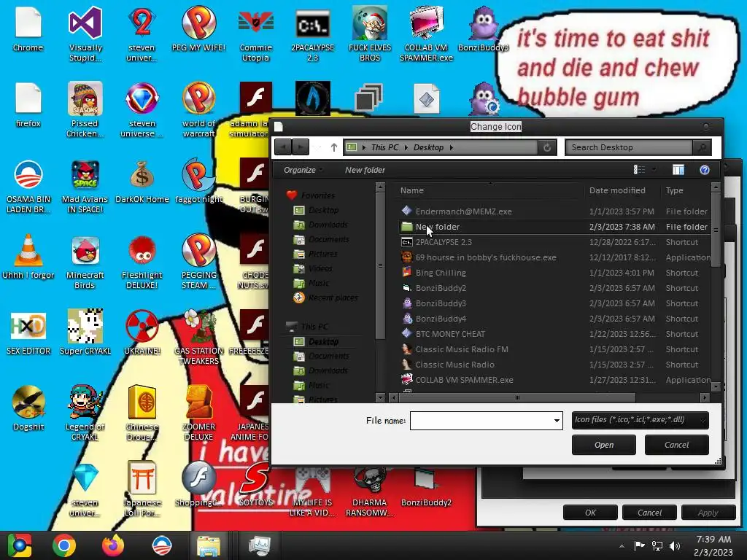Select This PC in navigation pane
747x560 pixels.
pyautogui.click(x=314, y=327)
